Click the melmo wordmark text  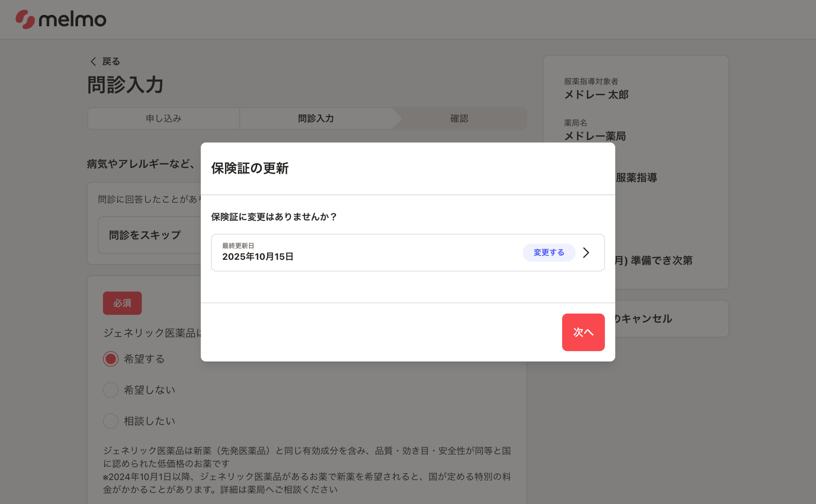coord(73,20)
